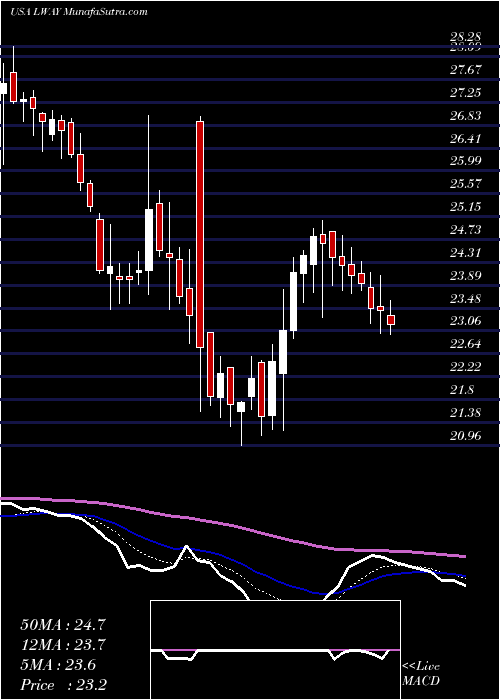This screenshot has height=700, width=500.
Task: Click the USA LWAY MunafaSutra.com title text
Action: 79,11
